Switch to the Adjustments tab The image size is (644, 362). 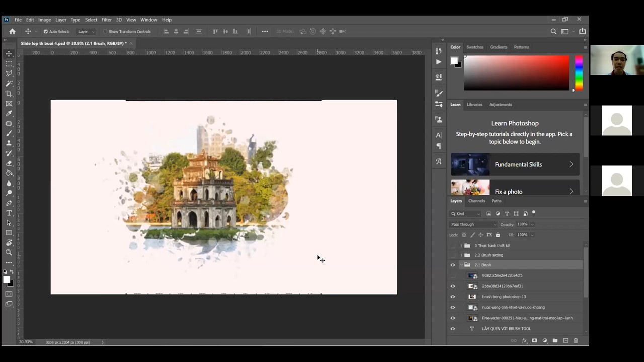click(501, 104)
